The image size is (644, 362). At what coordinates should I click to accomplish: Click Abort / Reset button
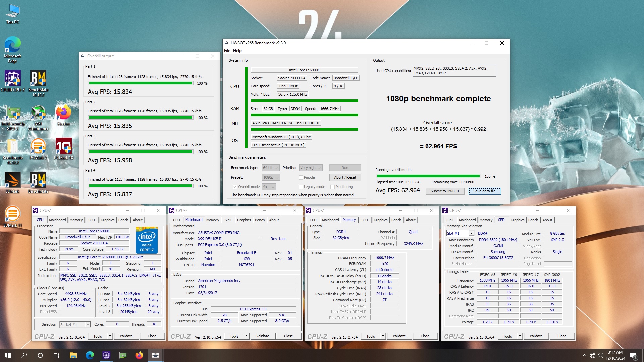tap(345, 177)
